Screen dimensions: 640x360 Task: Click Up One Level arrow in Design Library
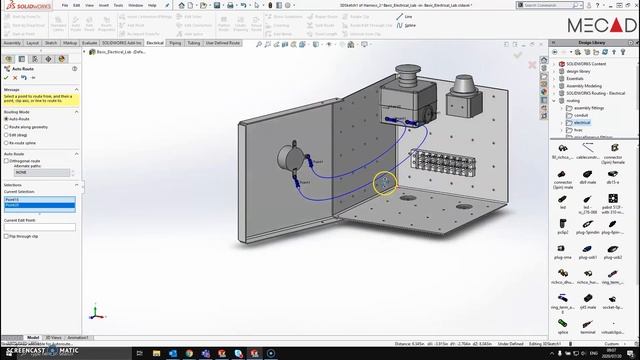[x=614, y=52]
